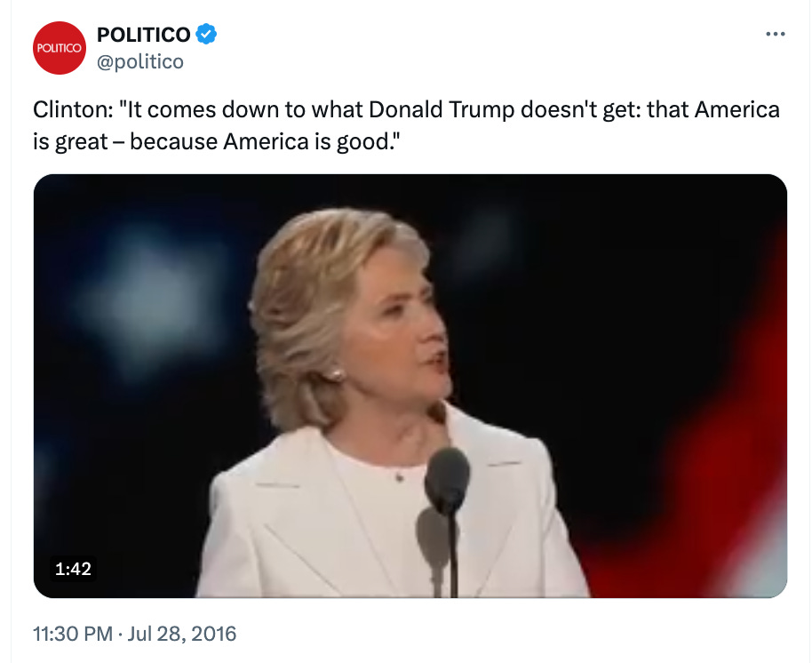Open the three-dot more options menu
Viewport: 812px width, 663px height.
pyautogui.click(x=776, y=34)
